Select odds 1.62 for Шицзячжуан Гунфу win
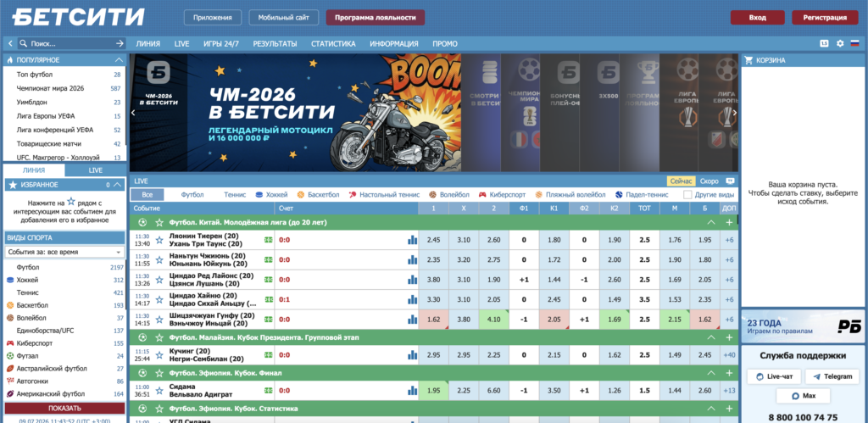868x423 pixels. tap(434, 320)
